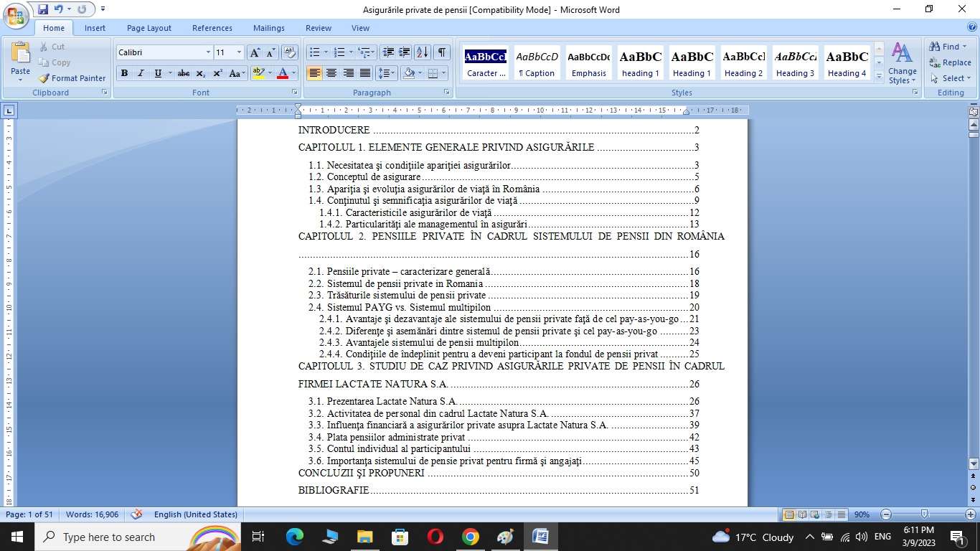The height and width of the screenshot is (551, 980).
Task: Enable Justify text alignment
Action: pyautogui.click(x=365, y=73)
